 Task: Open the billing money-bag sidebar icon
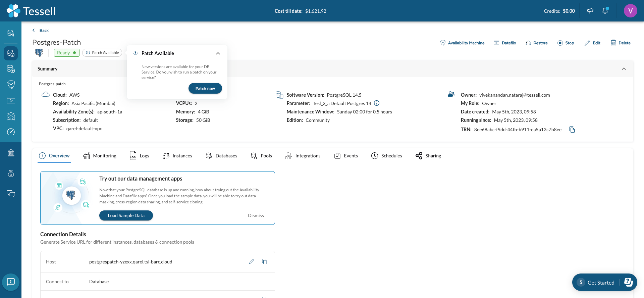tap(11, 173)
